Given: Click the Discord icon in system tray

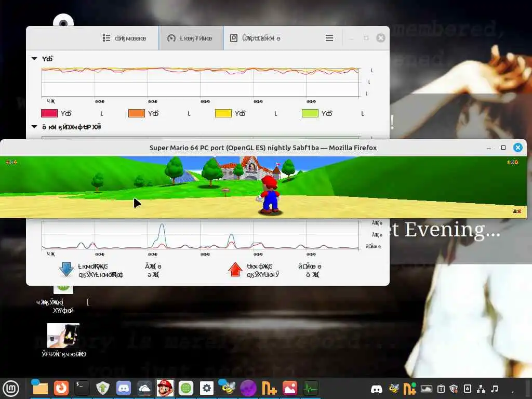Looking at the screenshot, I should (x=377, y=389).
